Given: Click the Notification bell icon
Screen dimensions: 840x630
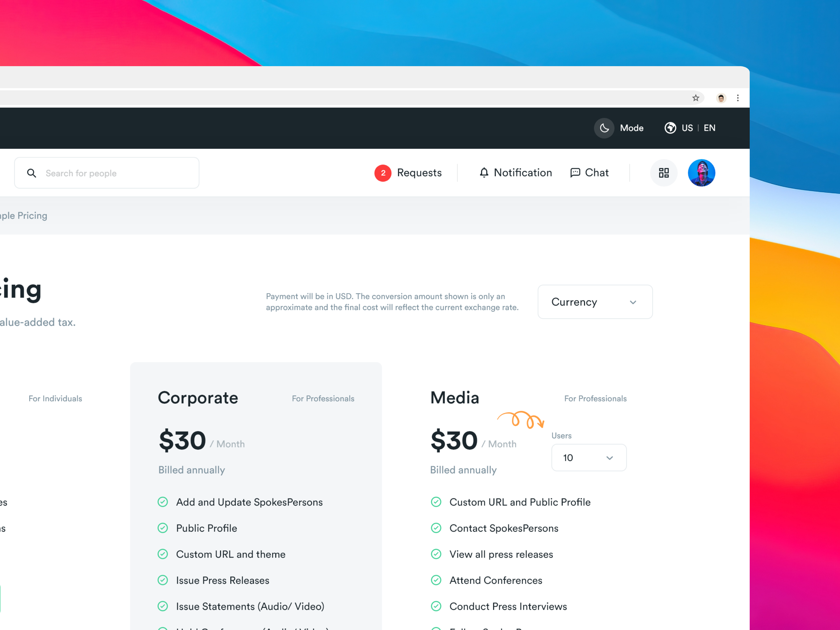Looking at the screenshot, I should tap(484, 173).
